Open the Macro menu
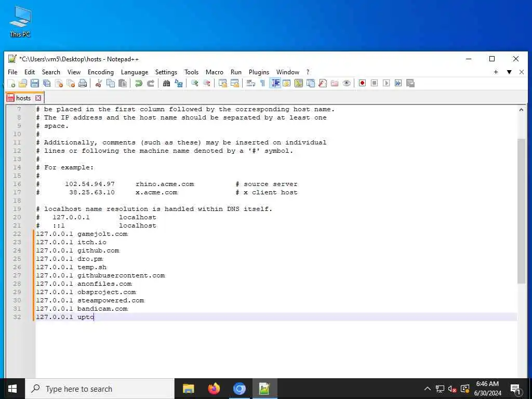 point(215,72)
